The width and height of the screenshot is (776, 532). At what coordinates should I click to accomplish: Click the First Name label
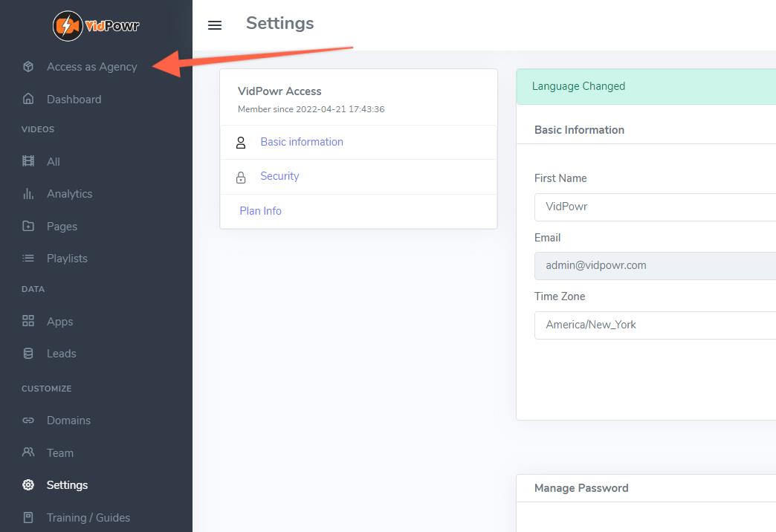coord(560,178)
